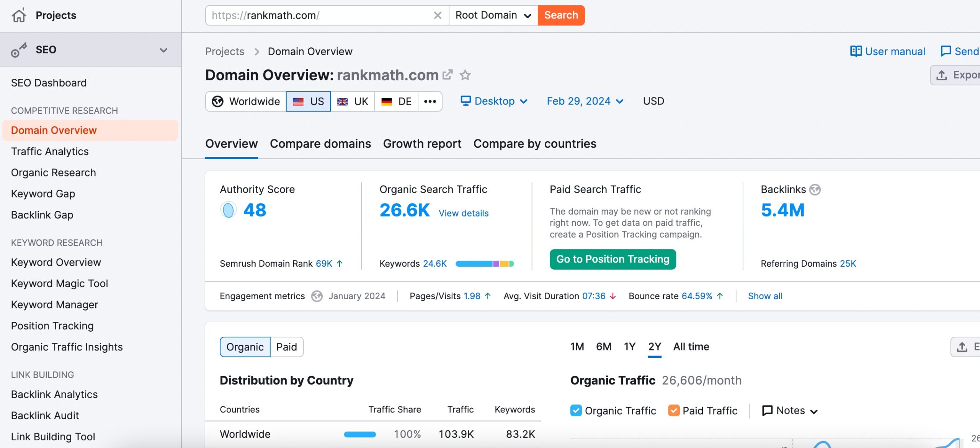The height and width of the screenshot is (448, 980).
Task: Click the Notes comment icon
Action: (x=767, y=411)
